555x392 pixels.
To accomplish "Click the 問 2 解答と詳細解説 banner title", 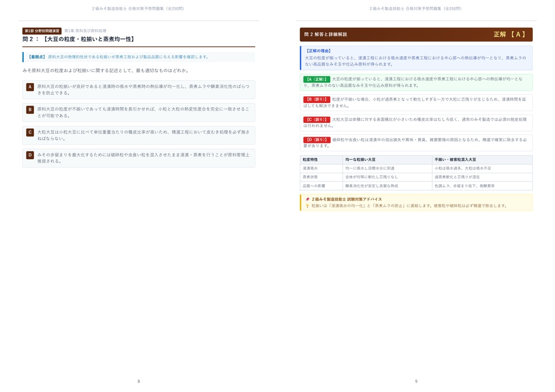I will [x=326, y=34].
